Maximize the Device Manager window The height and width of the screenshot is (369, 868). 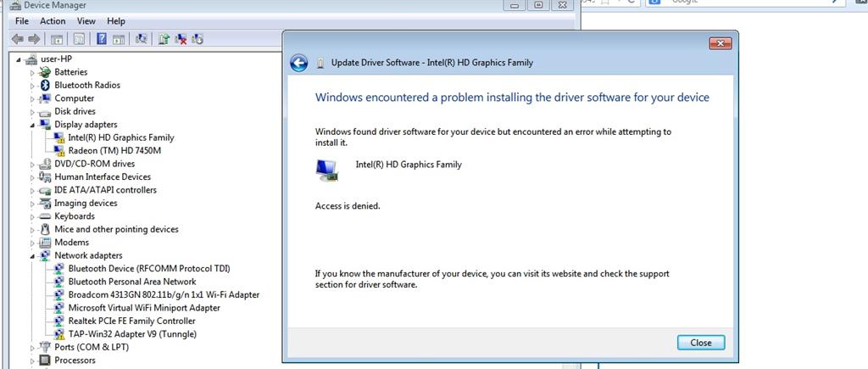pyautogui.click(x=538, y=5)
